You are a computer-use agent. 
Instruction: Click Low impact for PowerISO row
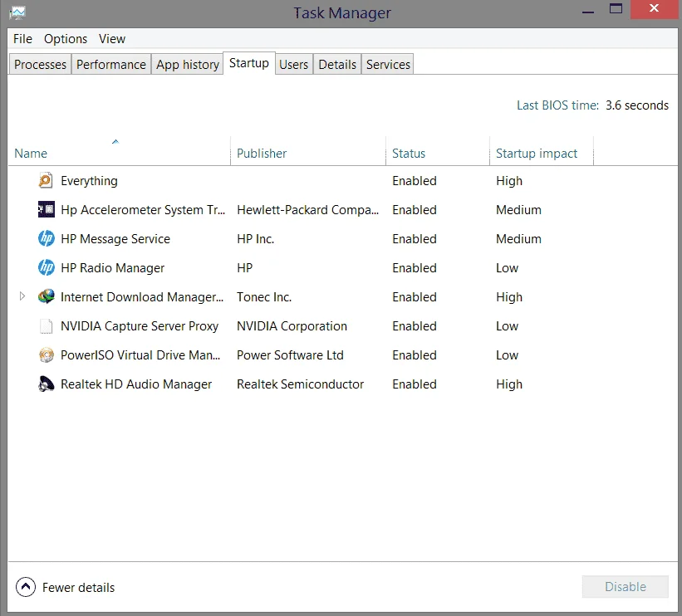tap(508, 355)
